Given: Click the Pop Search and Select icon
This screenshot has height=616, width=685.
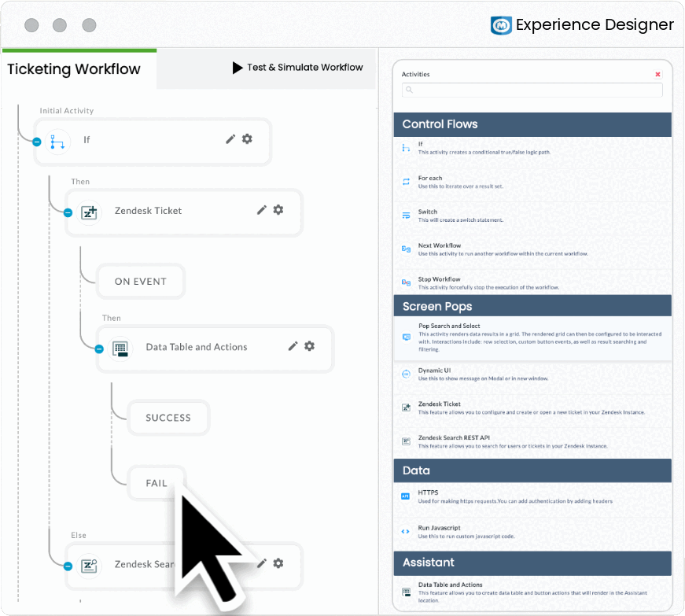Looking at the screenshot, I should 407,338.
